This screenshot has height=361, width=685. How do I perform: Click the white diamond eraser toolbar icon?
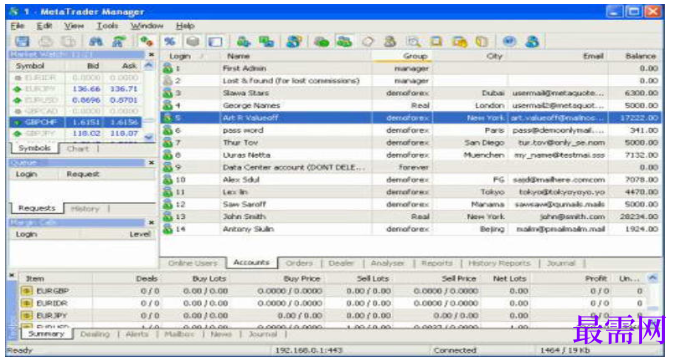point(368,42)
